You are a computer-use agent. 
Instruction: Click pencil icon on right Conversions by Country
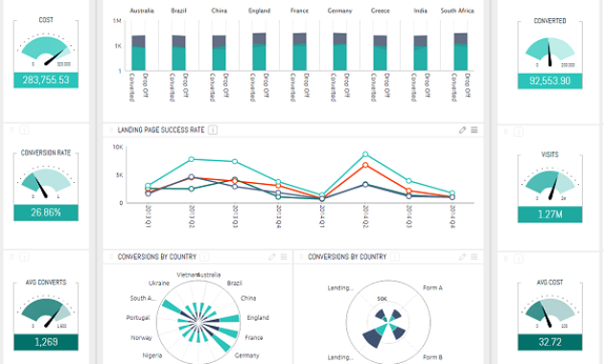462,257
